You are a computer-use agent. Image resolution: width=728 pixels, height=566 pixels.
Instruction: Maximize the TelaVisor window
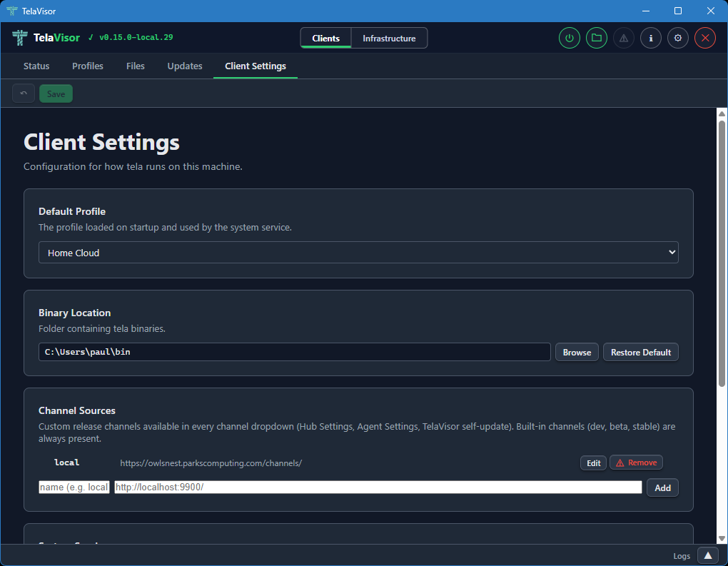pos(678,11)
